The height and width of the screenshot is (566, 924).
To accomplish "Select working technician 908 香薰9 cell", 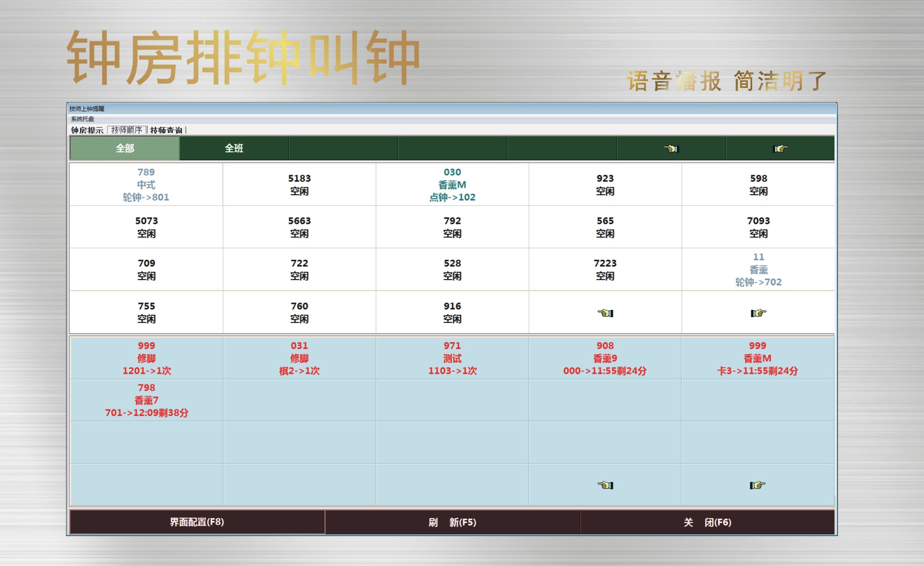I will point(605,358).
